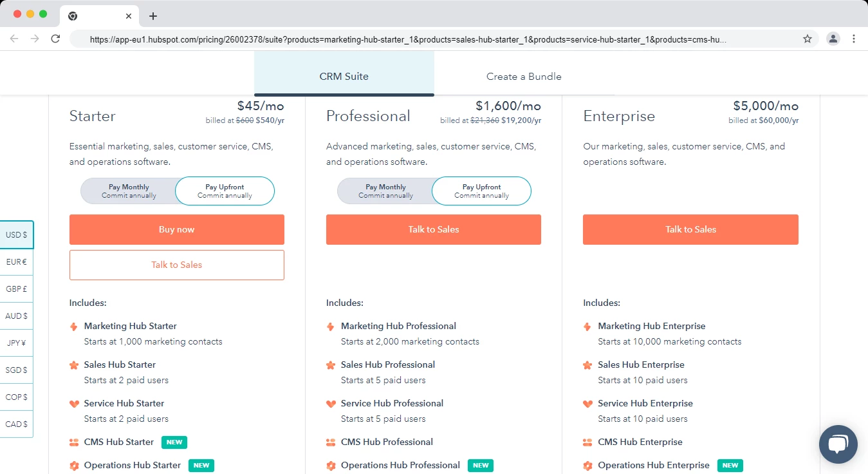The width and height of the screenshot is (868, 474).
Task: Click the CMS Hub Starter icon
Action: [74, 442]
